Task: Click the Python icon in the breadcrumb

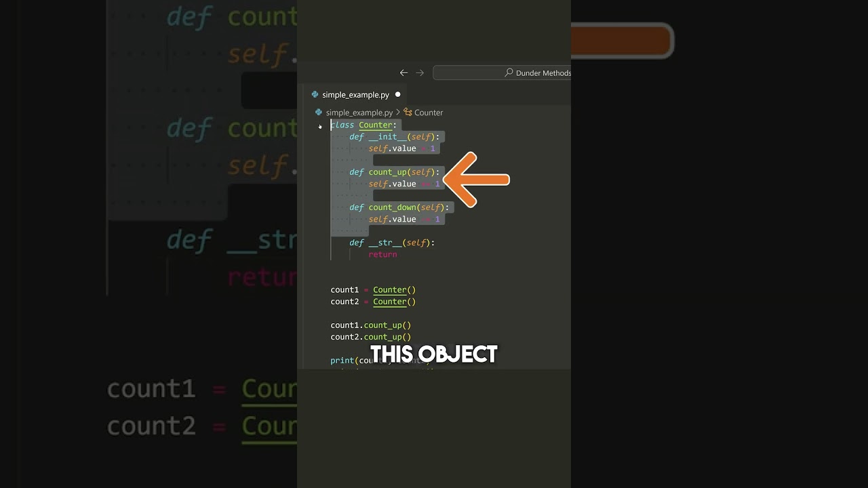Action: pos(319,113)
